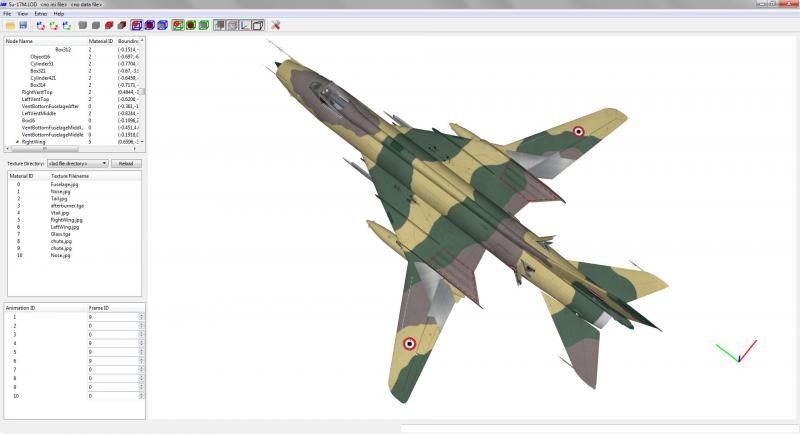The height and width of the screenshot is (434, 800).
Task: Click the open file folder icon
Action: click(x=10, y=25)
